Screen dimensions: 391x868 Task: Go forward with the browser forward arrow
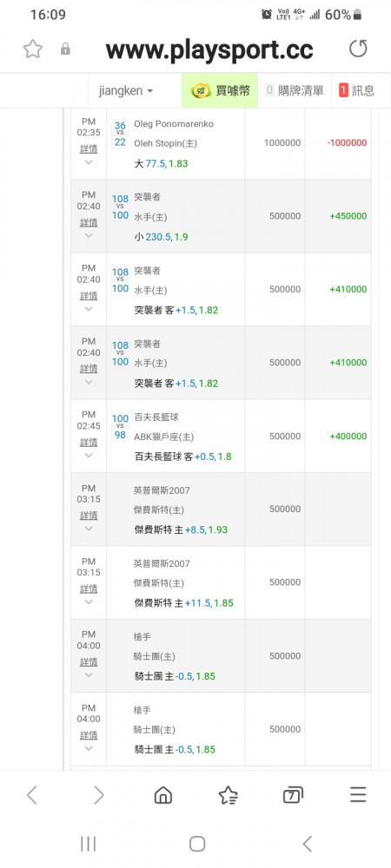[x=98, y=795]
